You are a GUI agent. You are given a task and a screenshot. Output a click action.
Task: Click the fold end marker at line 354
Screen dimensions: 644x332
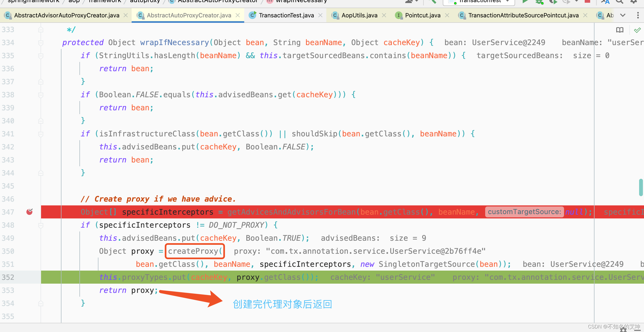(41, 303)
